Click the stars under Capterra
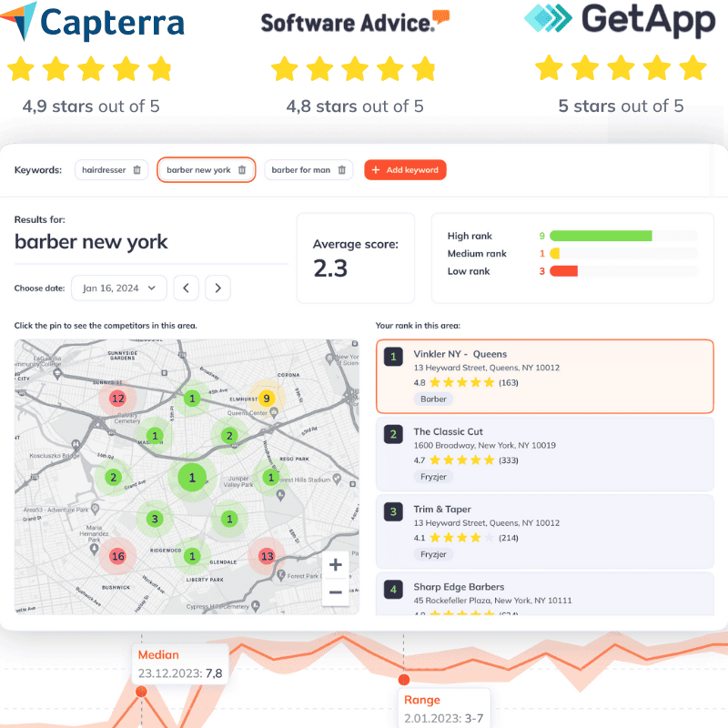This screenshot has height=728, width=728. [x=89, y=69]
